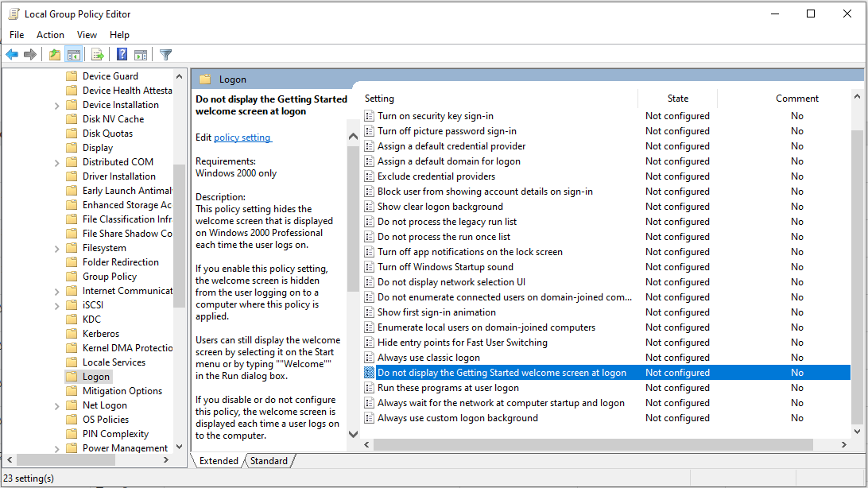
Task: Navigate back using the Back arrow icon
Action: tap(12, 54)
